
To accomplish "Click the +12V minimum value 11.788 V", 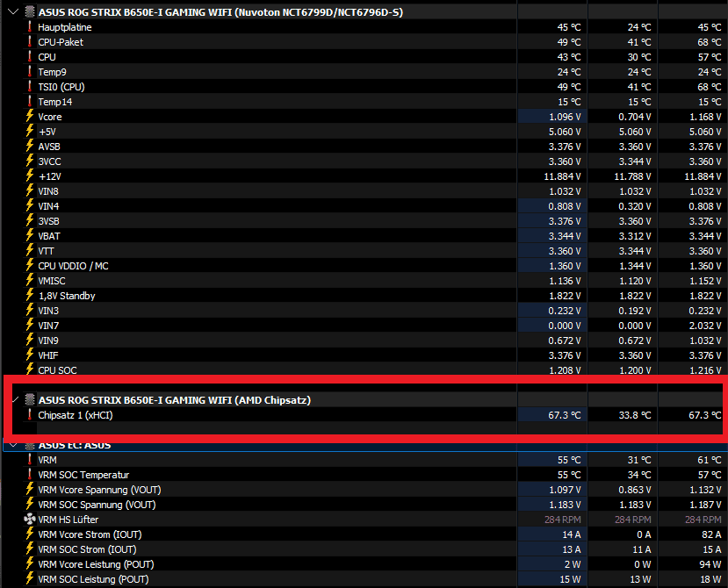I will pyautogui.click(x=632, y=176).
